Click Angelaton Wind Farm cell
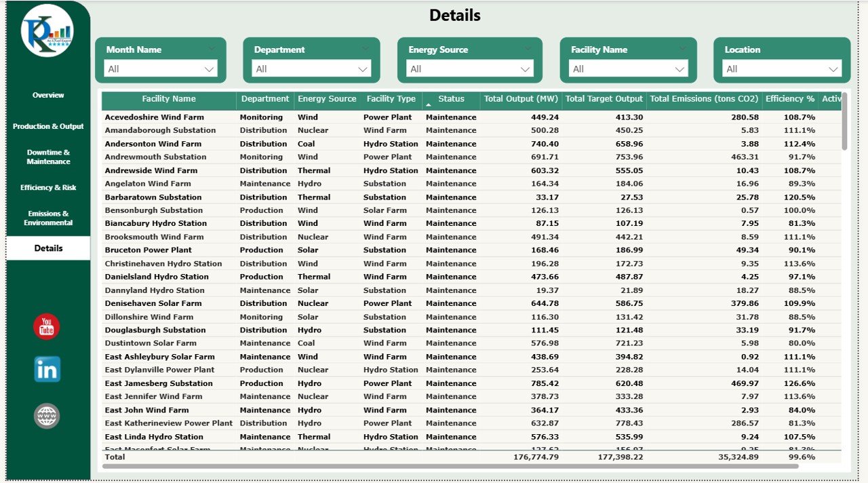This screenshot has height=483, width=868. click(x=148, y=184)
